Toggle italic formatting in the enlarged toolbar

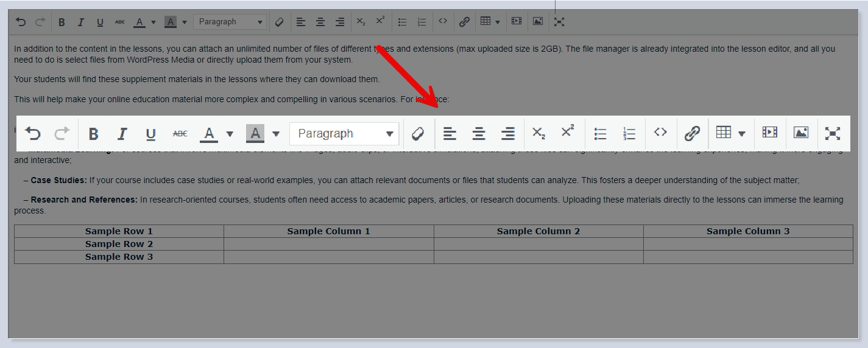[122, 134]
